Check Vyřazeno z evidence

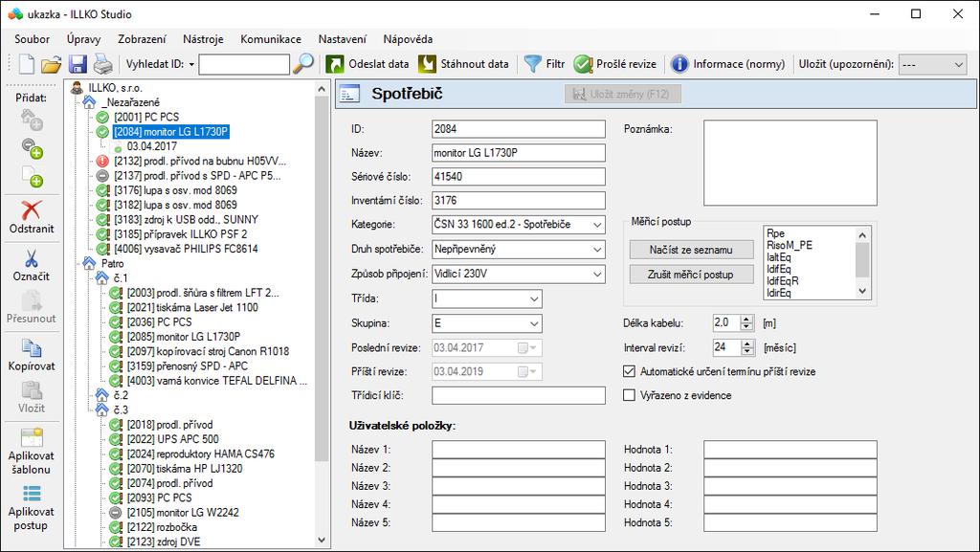tap(630, 395)
